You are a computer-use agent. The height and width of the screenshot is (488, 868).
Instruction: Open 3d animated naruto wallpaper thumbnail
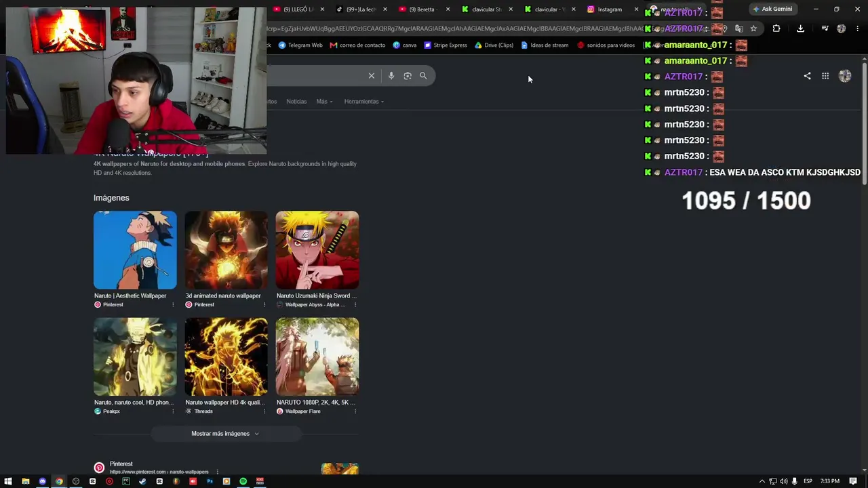(x=226, y=250)
